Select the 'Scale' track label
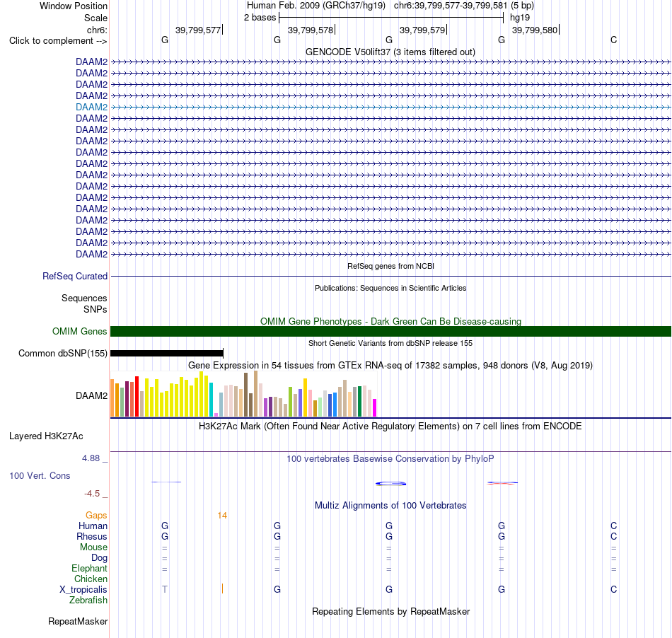 click(95, 18)
